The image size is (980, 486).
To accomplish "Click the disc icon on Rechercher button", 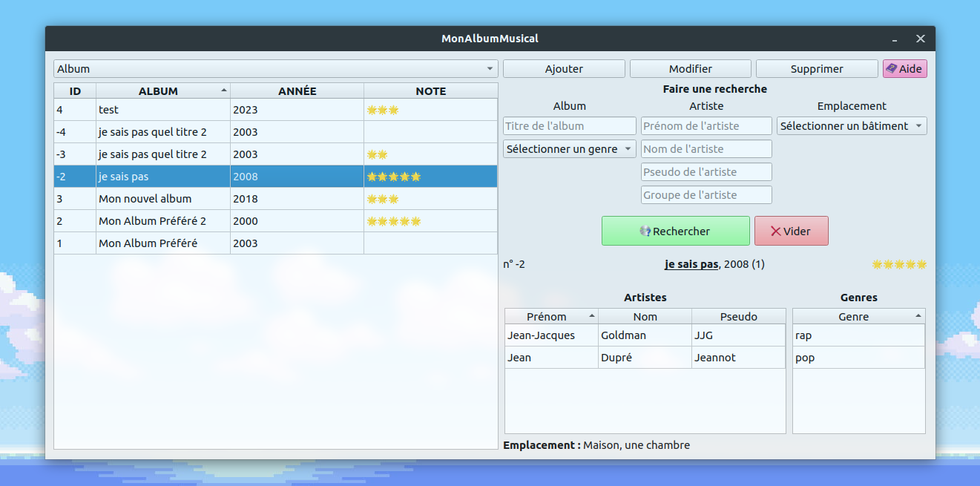I will pyautogui.click(x=645, y=231).
